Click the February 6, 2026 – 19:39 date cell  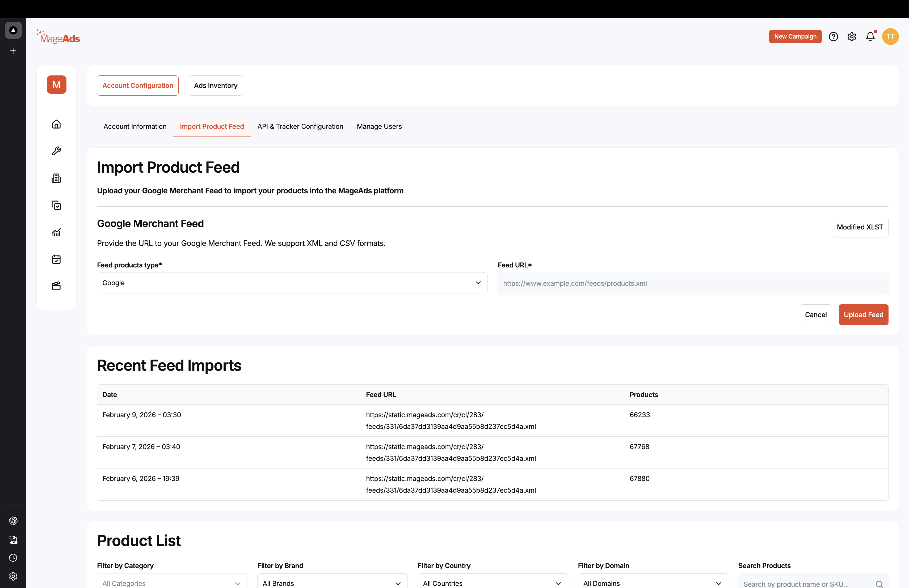click(x=141, y=479)
